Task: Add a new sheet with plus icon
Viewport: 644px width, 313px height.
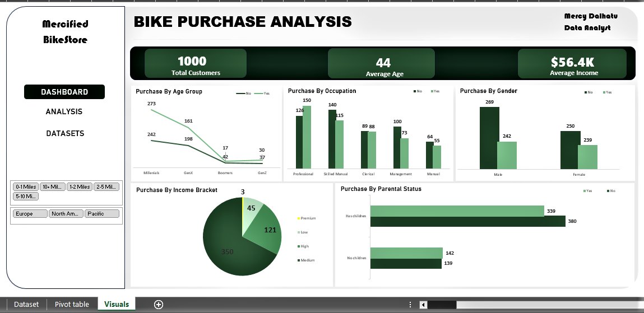Action: pyautogui.click(x=159, y=305)
